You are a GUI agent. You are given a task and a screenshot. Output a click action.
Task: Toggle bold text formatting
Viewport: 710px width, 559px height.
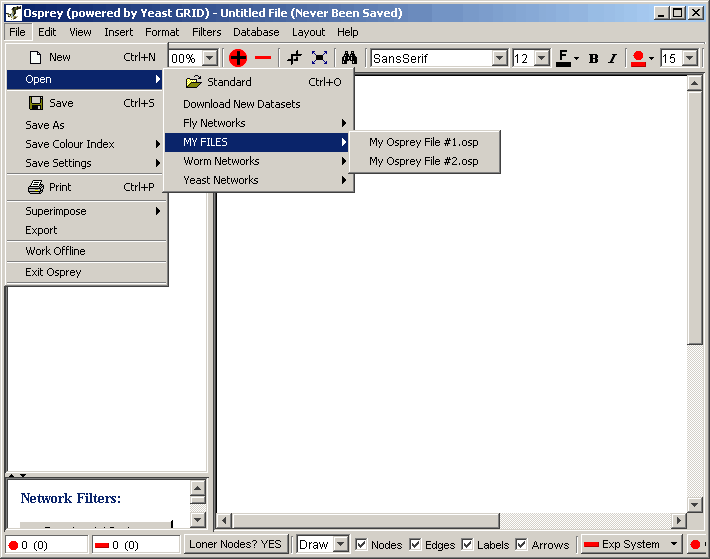coord(593,58)
